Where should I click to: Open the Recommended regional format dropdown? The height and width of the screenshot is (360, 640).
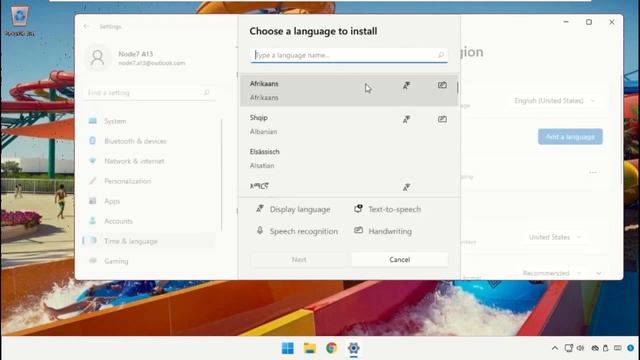[x=552, y=273]
